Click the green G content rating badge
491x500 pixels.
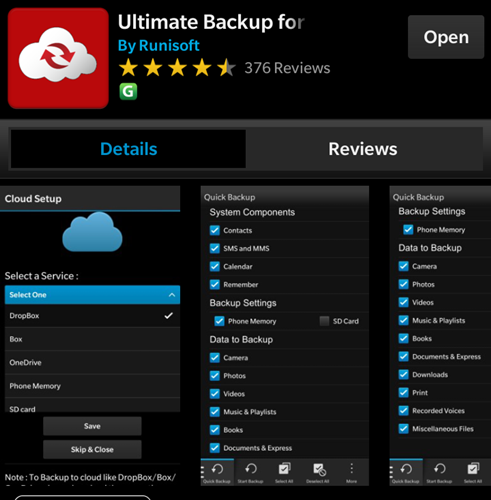128,92
